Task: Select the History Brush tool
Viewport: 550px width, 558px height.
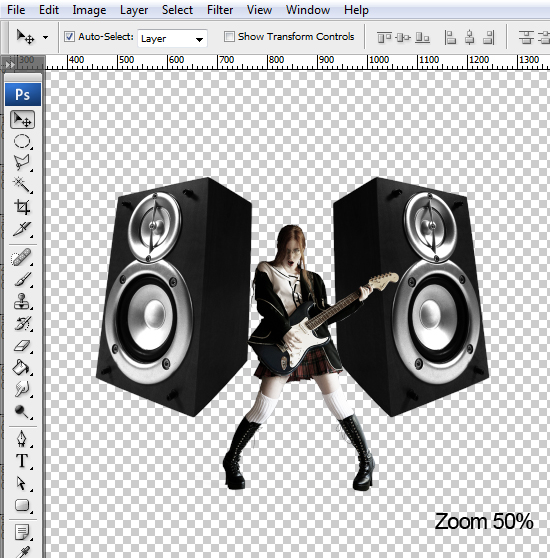Action: (22, 323)
